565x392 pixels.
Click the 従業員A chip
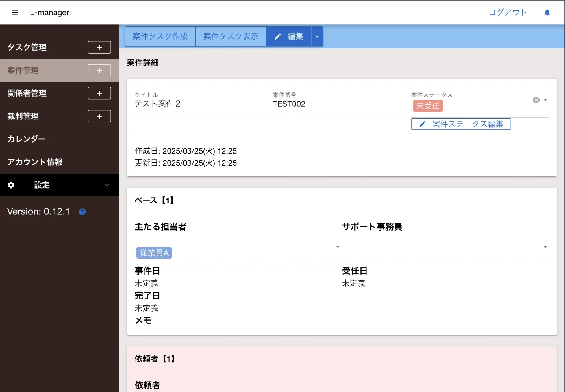point(154,253)
